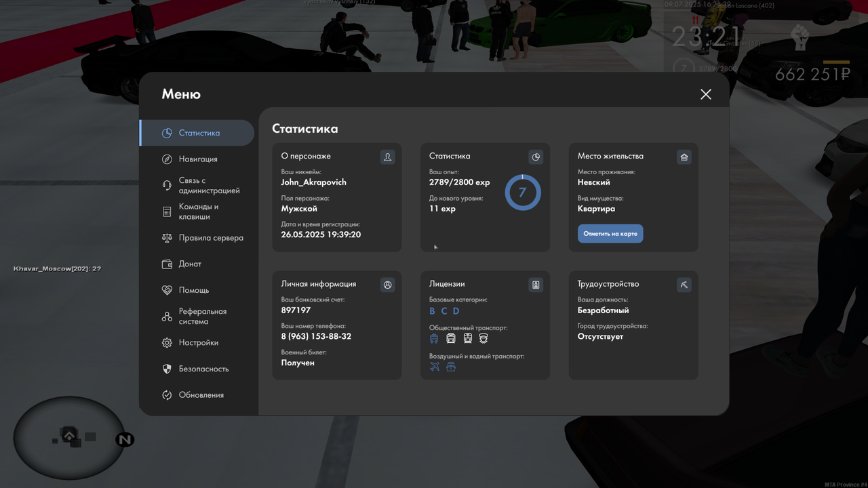This screenshot has height=488, width=868.
Task: Click bank account number 897197
Action: point(296,310)
